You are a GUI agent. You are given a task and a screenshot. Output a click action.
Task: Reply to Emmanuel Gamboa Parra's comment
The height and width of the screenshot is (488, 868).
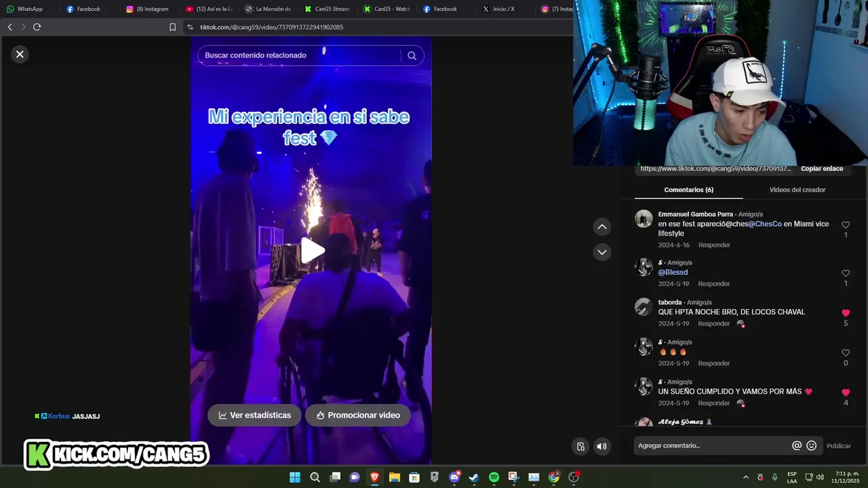(714, 245)
